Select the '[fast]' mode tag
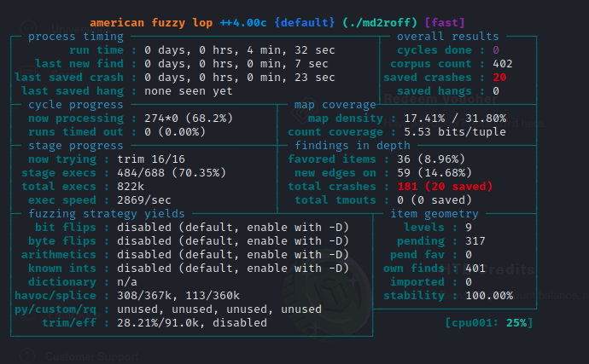The image size is (589, 364). tap(445, 23)
